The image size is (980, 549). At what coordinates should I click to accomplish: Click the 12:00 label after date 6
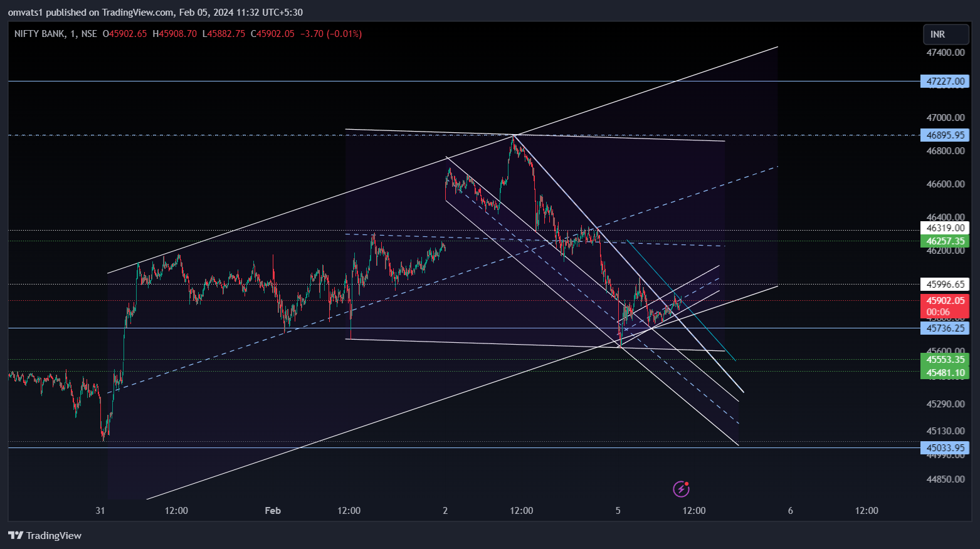867,511
